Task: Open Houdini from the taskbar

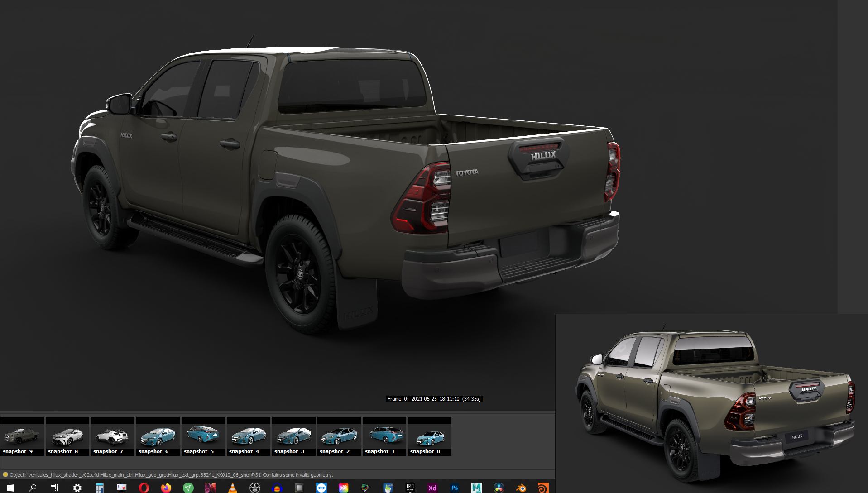Action: click(542, 488)
